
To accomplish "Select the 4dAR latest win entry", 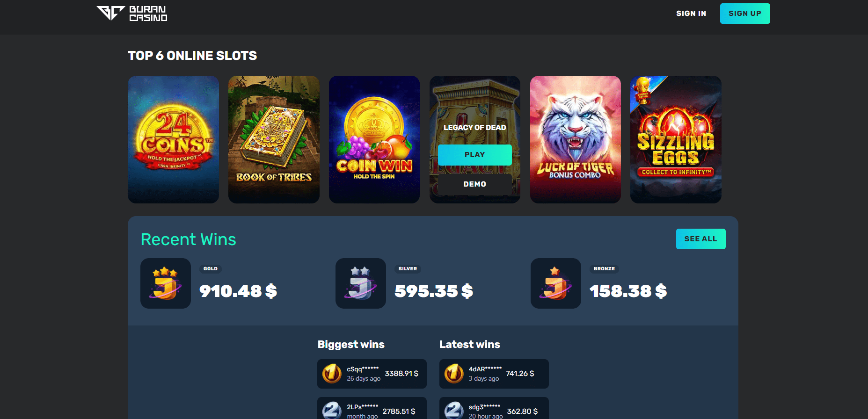I will [494, 374].
